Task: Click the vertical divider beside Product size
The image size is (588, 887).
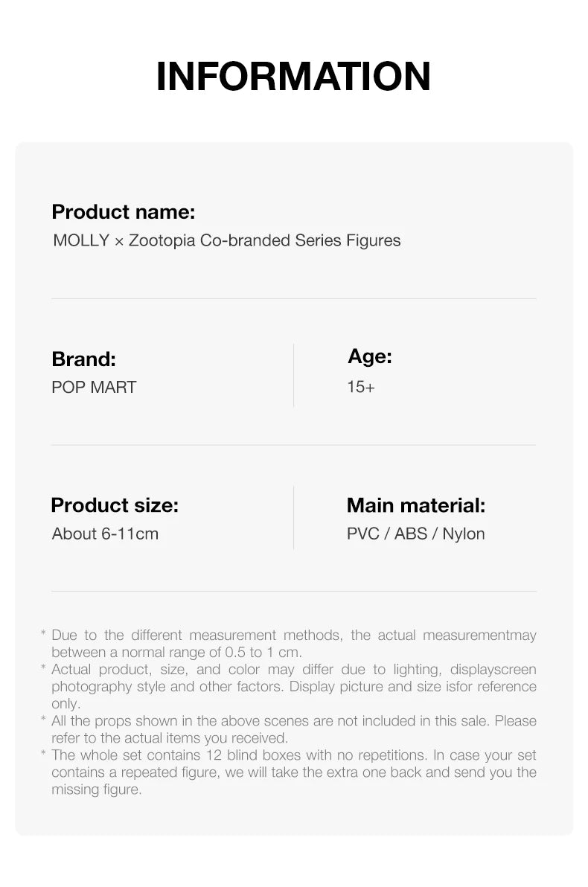Action: click(x=293, y=518)
